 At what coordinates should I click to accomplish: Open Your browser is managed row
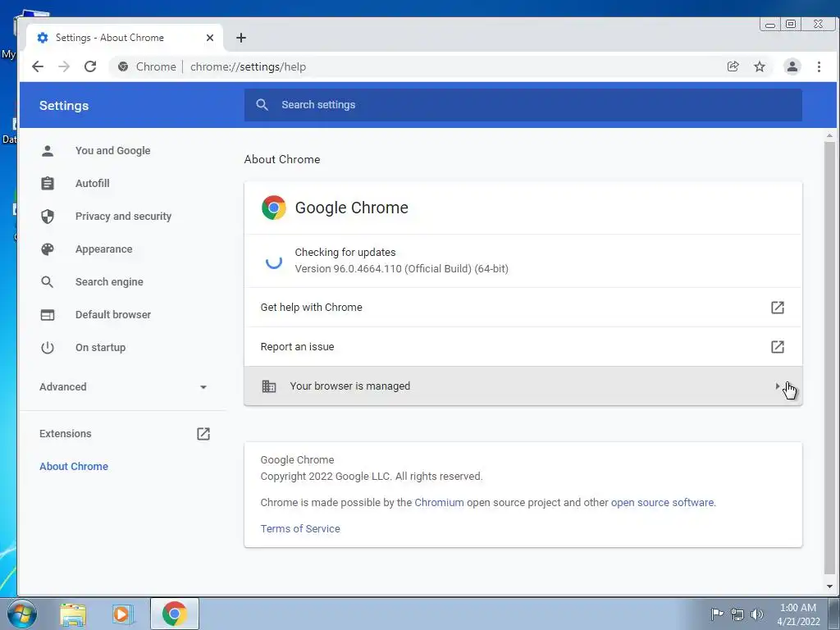[523, 386]
